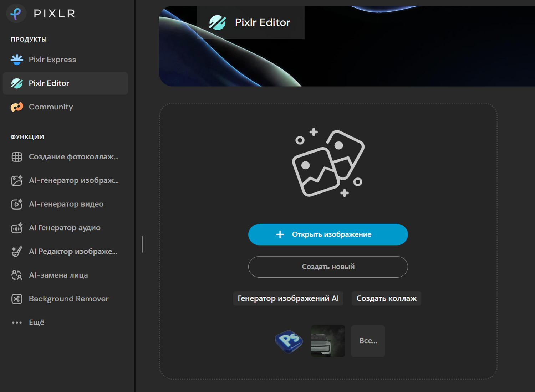This screenshot has width=535, height=392.
Task: Click the AI audio generator icon
Action: click(x=17, y=228)
